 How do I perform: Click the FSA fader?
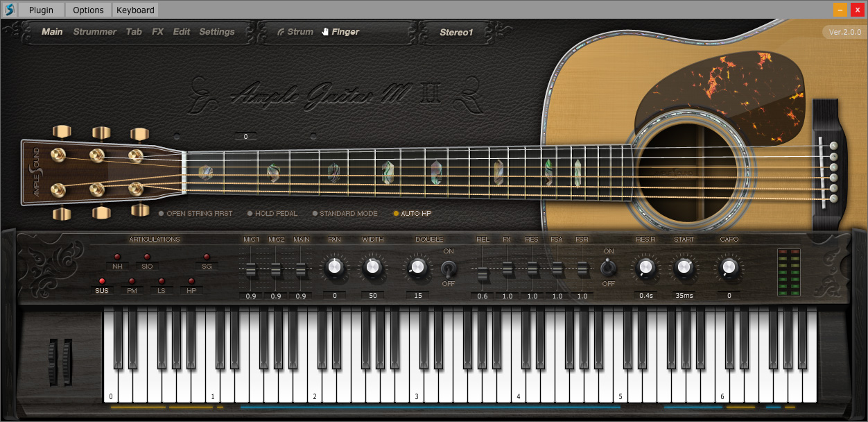click(x=557, y=269)
